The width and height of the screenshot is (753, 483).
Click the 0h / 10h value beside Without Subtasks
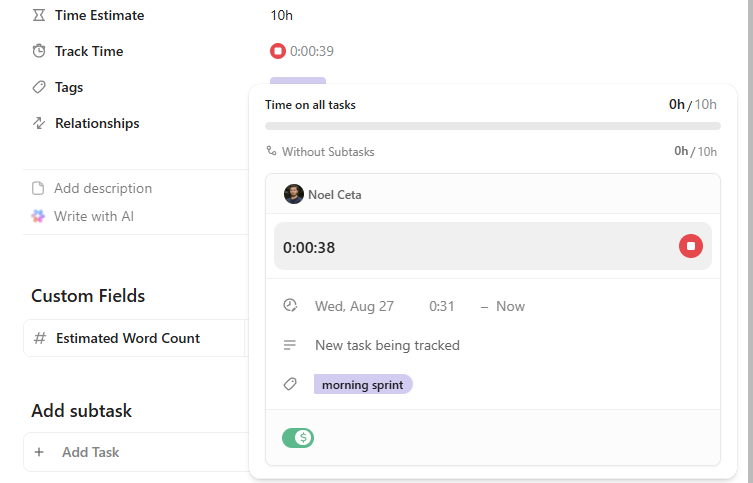[x=695, y=151]
